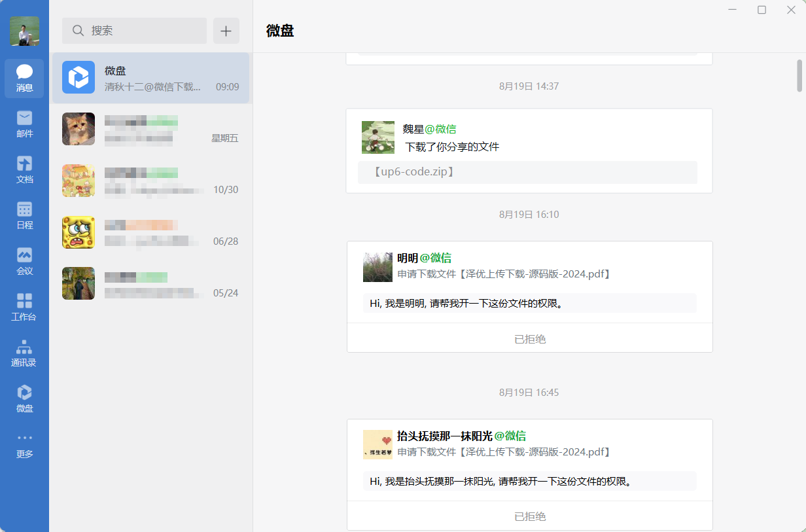The width and height of the screenshot is (806, 532).
Task: Open the conversation dated 05/24
Action: click(150, 283)
